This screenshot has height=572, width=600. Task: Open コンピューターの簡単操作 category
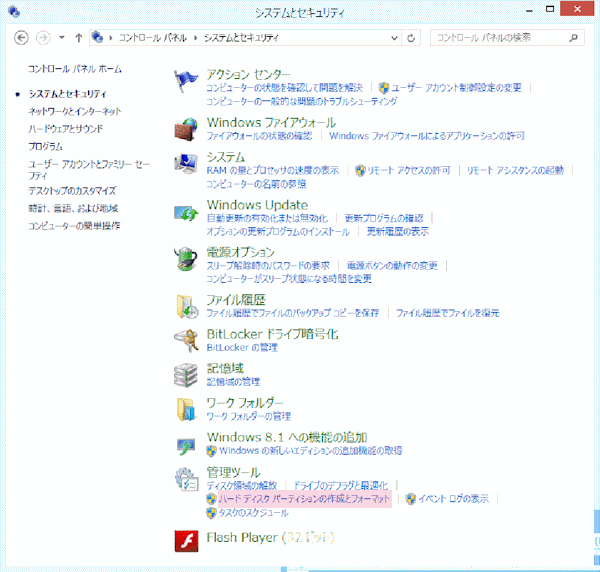74,226
